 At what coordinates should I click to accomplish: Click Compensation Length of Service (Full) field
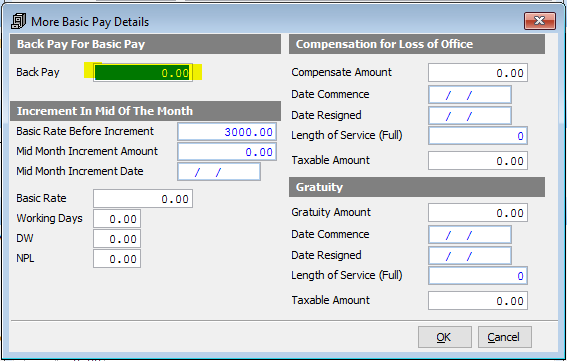[x=478, y=136]
